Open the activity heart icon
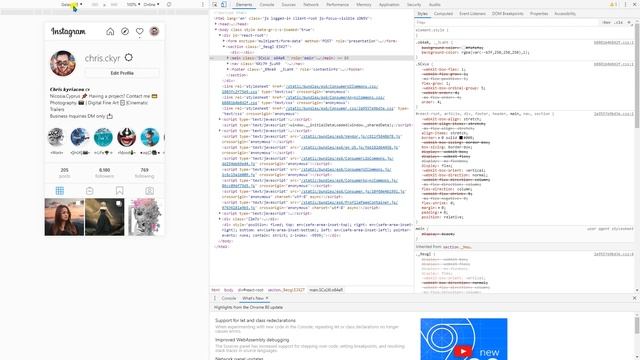This screenshot has height=360, width=640. click(140, 31)
